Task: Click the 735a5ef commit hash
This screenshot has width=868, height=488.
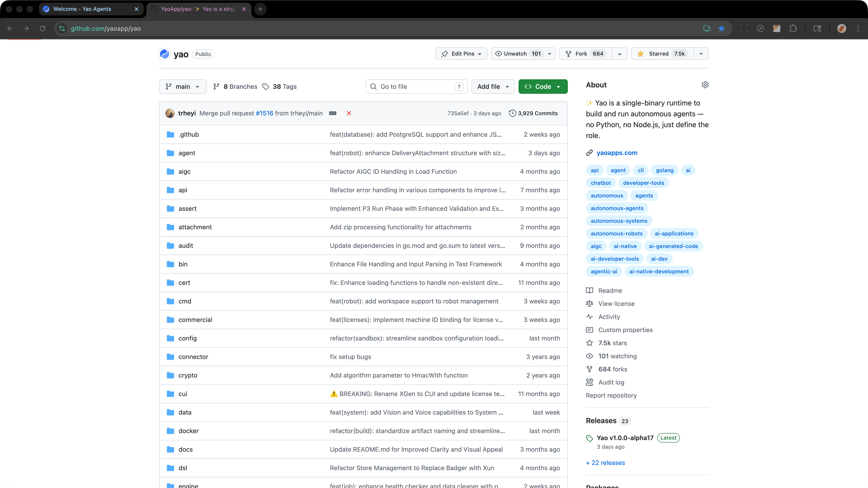Action: 458,113
